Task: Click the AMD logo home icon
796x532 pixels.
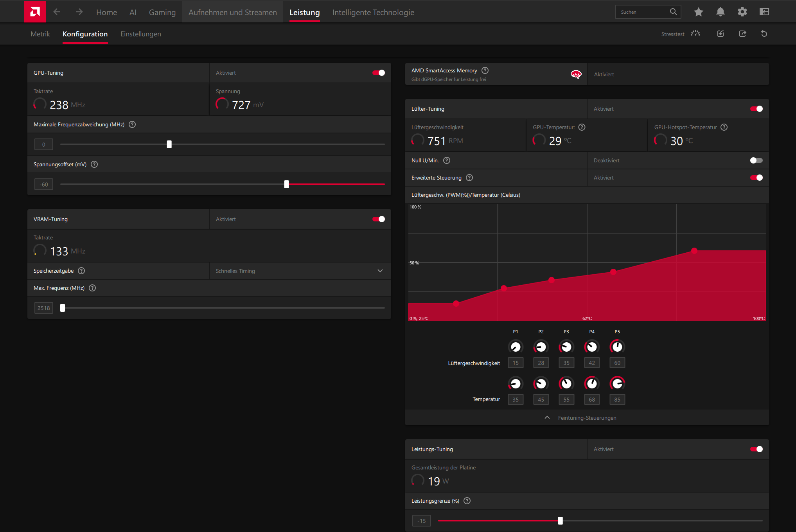Action: coord(35,11)
